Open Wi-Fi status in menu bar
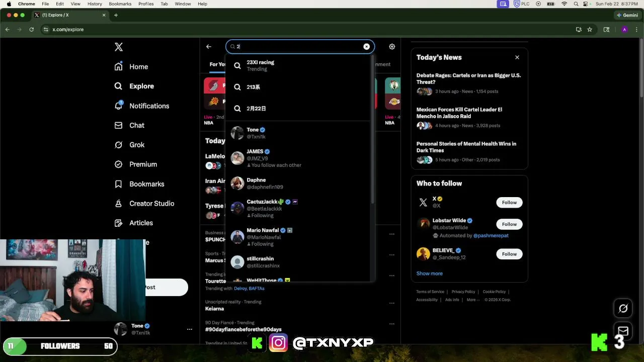The image size is (644, 362). [x=564, y=4]
